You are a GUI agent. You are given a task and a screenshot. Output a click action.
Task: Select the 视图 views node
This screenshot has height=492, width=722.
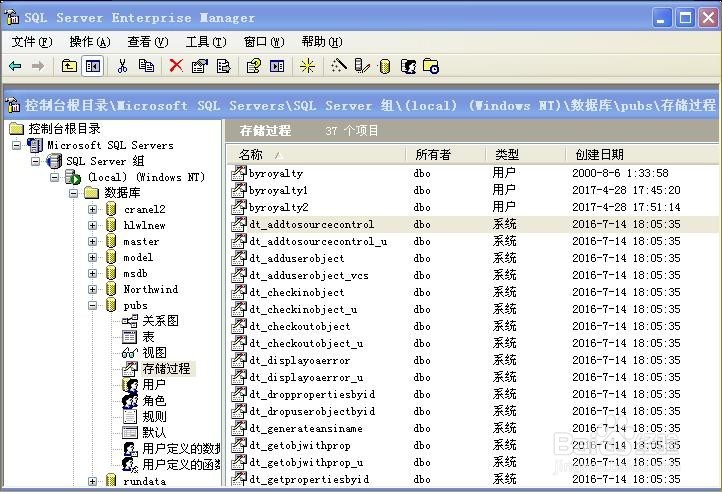coord(154,353)
